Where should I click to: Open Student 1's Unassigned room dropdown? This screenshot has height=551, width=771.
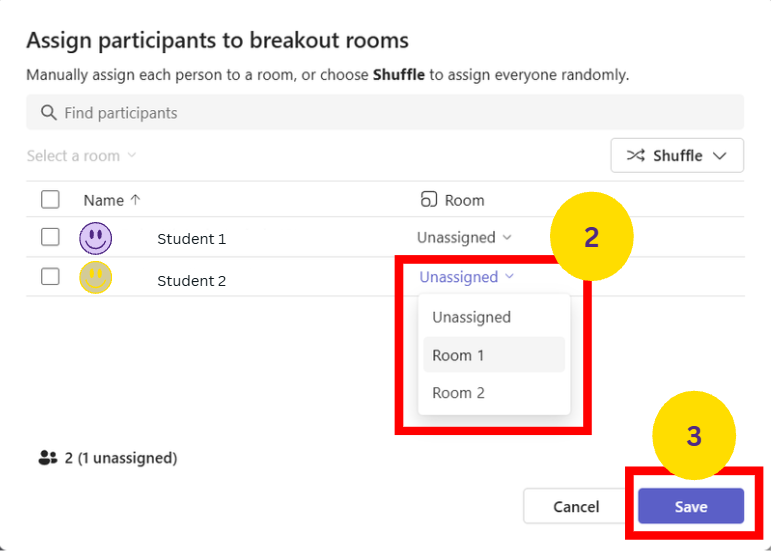click(x=464, y=238)
